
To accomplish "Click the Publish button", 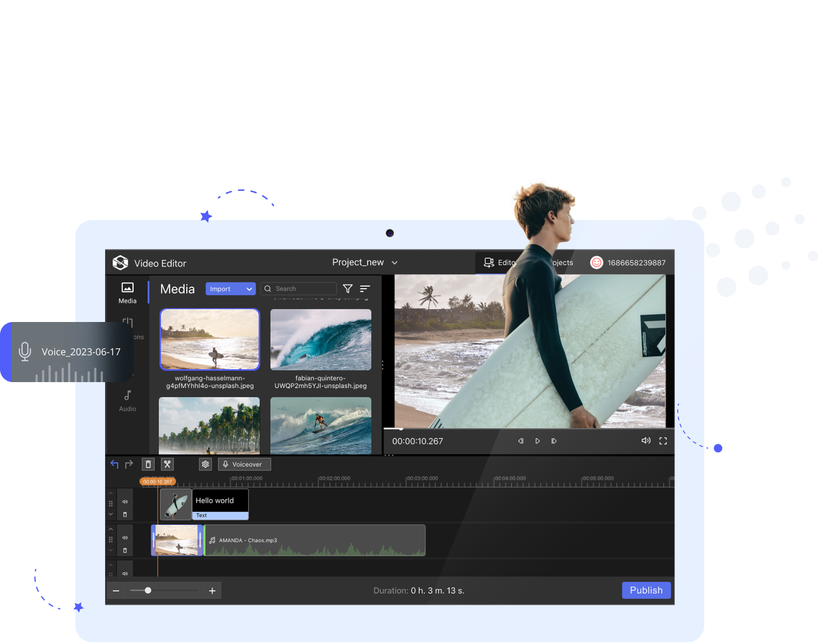I will click(x=647, y=590).
